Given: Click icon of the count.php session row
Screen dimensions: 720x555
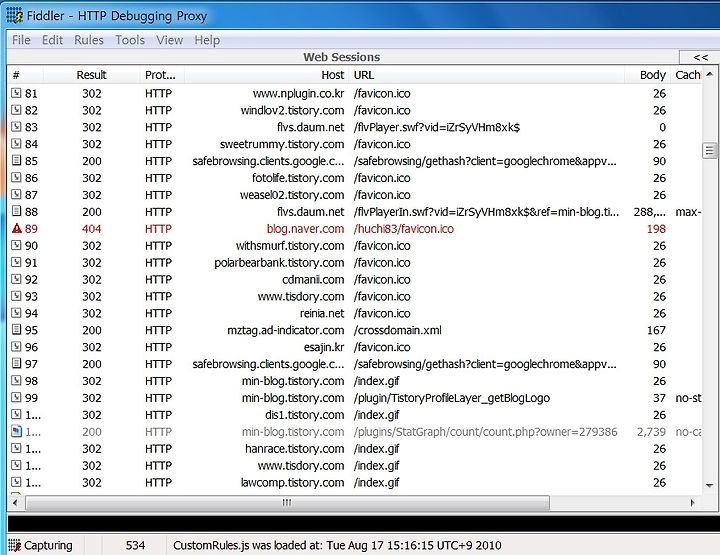Looking at the screenshot, I should (x=16, y=432).
